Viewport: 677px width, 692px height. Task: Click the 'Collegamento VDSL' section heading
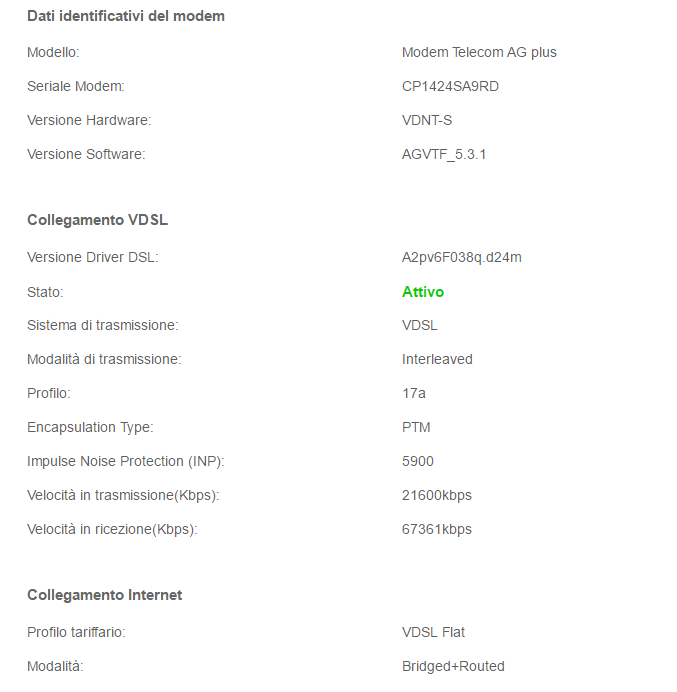point(98,220)
